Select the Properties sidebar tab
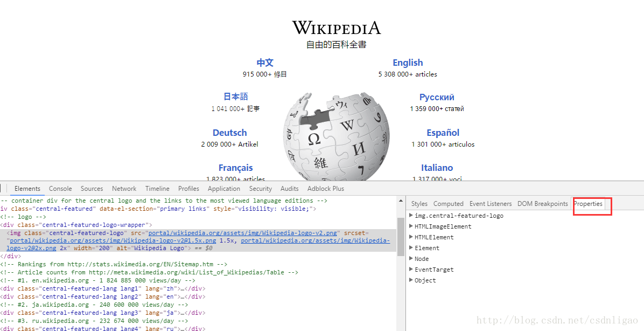Screen dimensions: 644x331 (x=588, y=204)
